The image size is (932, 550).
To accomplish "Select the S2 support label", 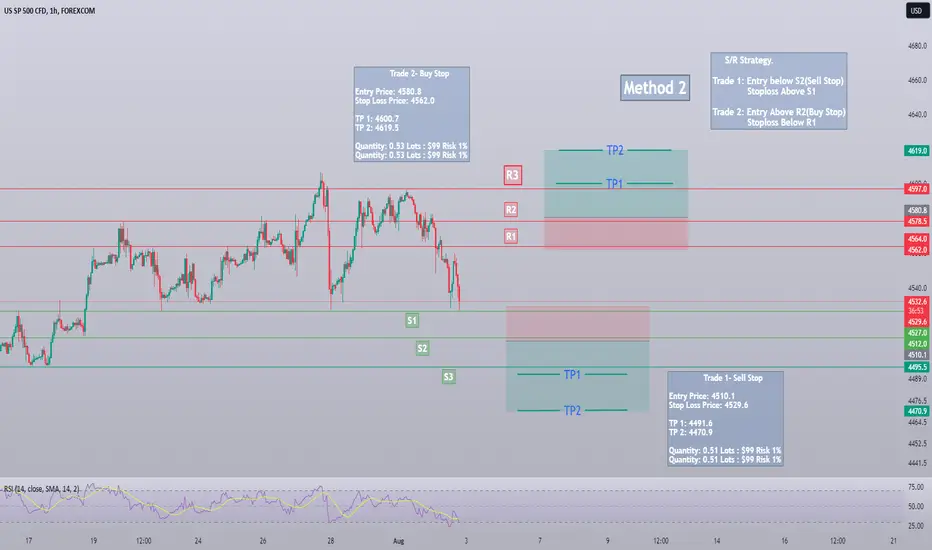I will (x=422, y=348).
